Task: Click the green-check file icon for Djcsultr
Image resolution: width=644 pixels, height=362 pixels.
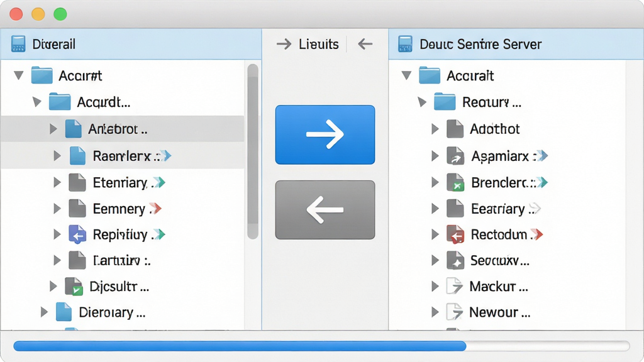Action: pos(74,287)
